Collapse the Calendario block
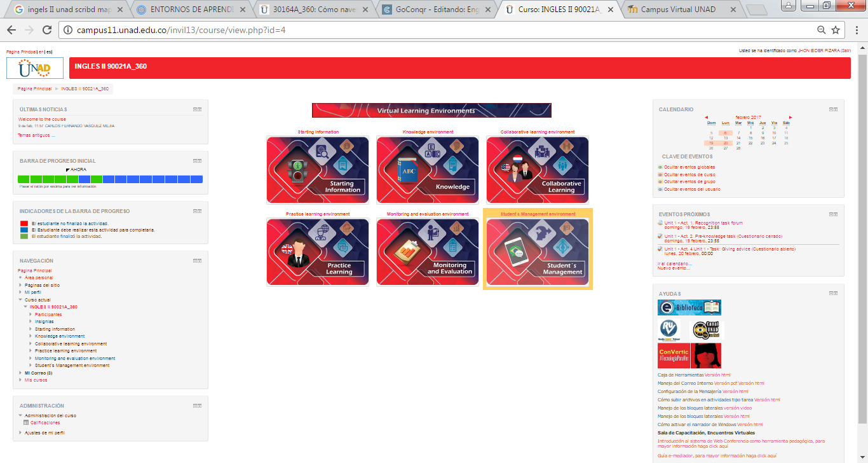Screen dimensions: 868x463 pyautogui.click(x=831, y=109)
